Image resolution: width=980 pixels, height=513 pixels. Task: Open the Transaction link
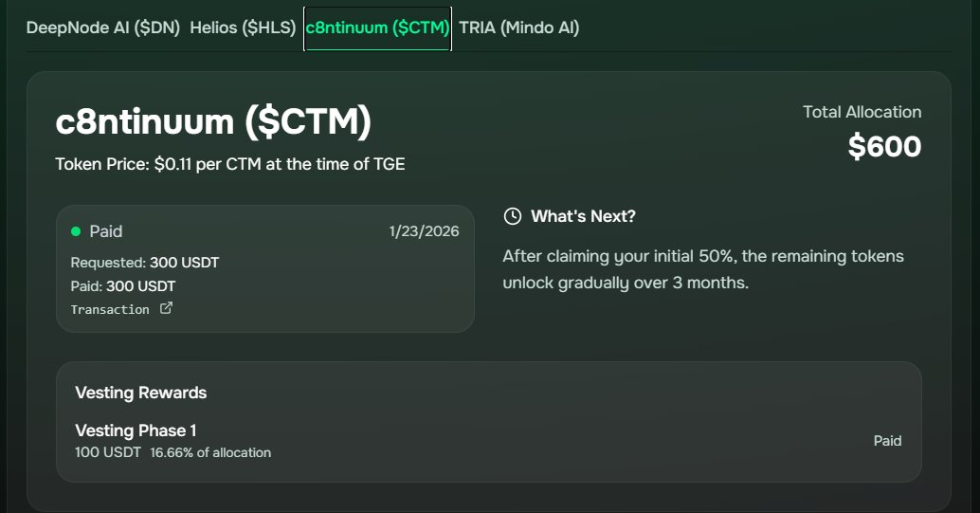click(x=110, y=309)
